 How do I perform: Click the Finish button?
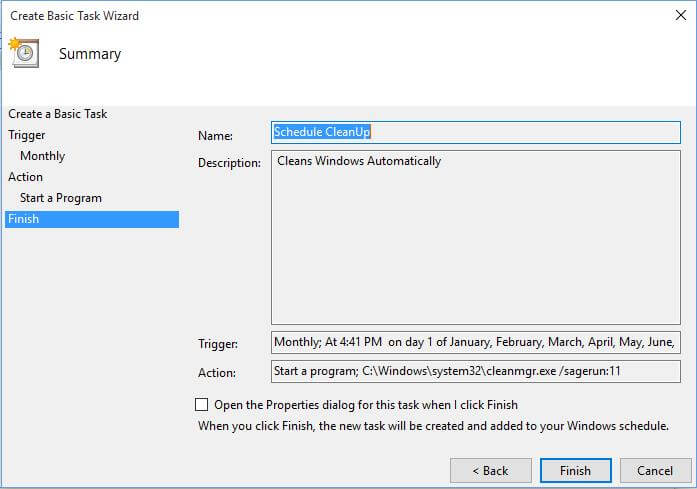tap(576, 470)
